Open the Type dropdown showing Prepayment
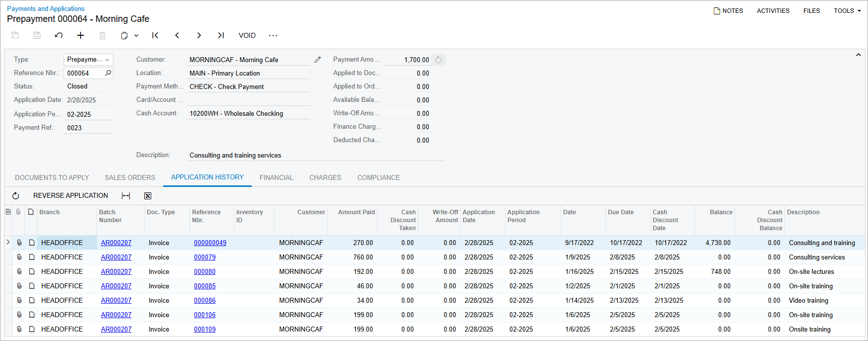Viewport: 868px width, 341px height. tap(89, 60)
